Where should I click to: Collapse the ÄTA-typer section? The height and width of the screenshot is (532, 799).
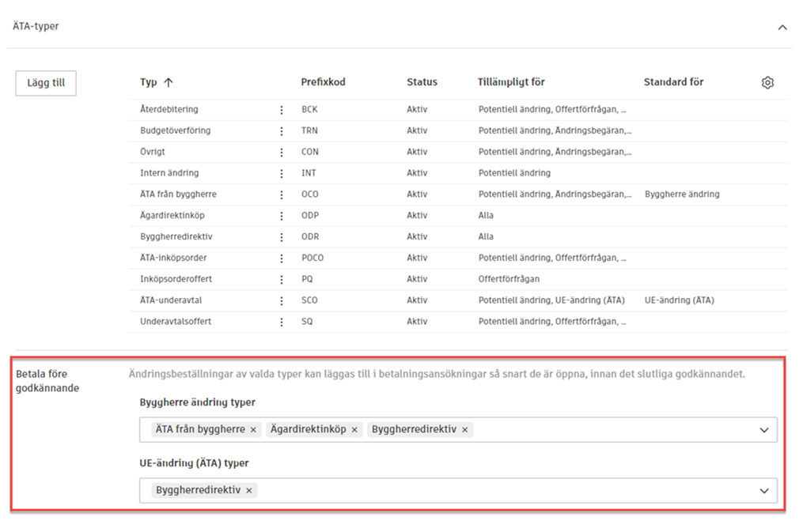pyautogui.click(x=782, y=28)
